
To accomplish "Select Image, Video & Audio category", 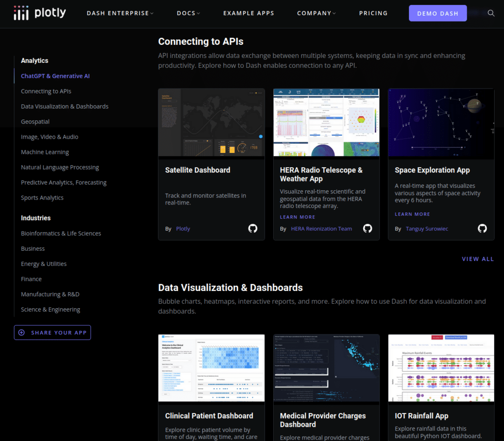I will pos(50,137).
